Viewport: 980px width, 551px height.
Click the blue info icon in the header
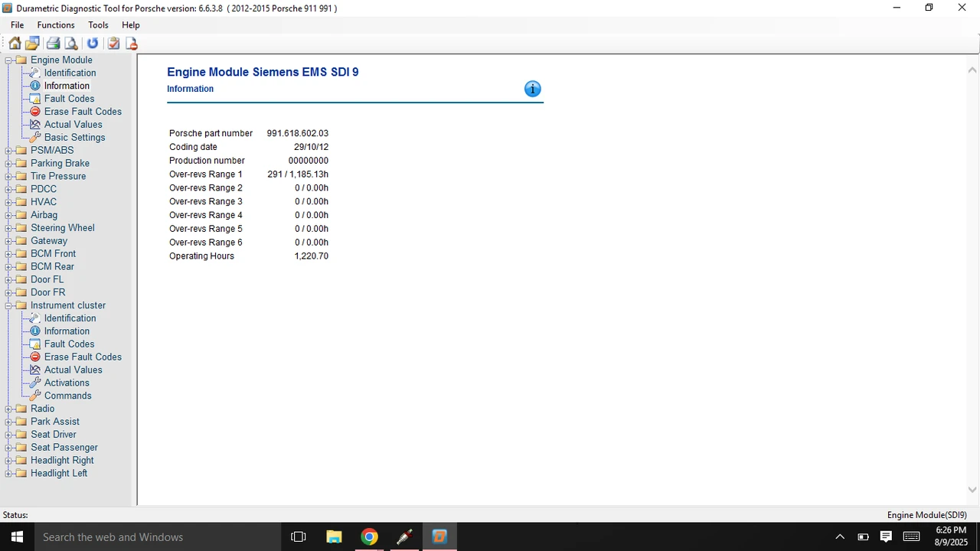[x=532, y=90]
